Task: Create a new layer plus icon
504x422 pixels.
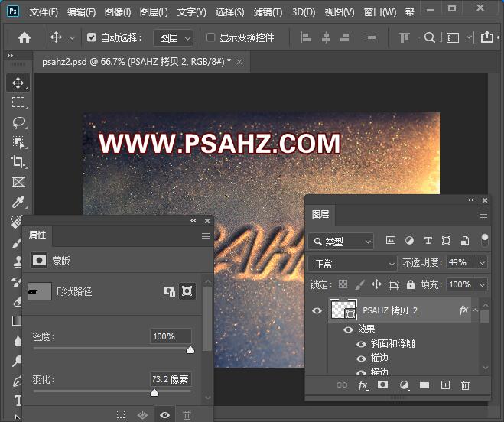Action: point(445,385)
